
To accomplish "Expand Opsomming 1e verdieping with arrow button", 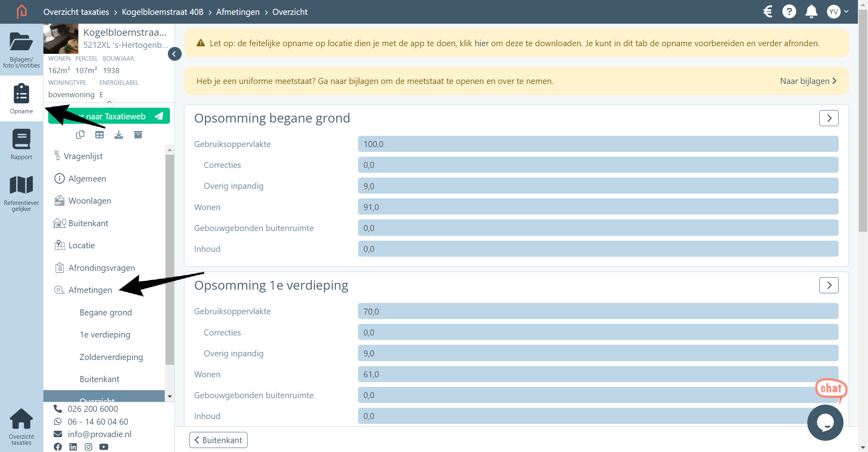I will point(829,285).
